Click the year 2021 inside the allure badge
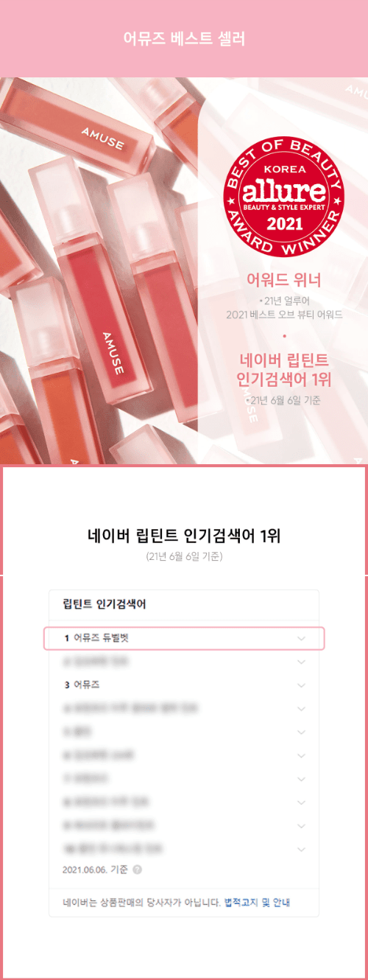Screen dimensions: 368x980 [284, 222]
